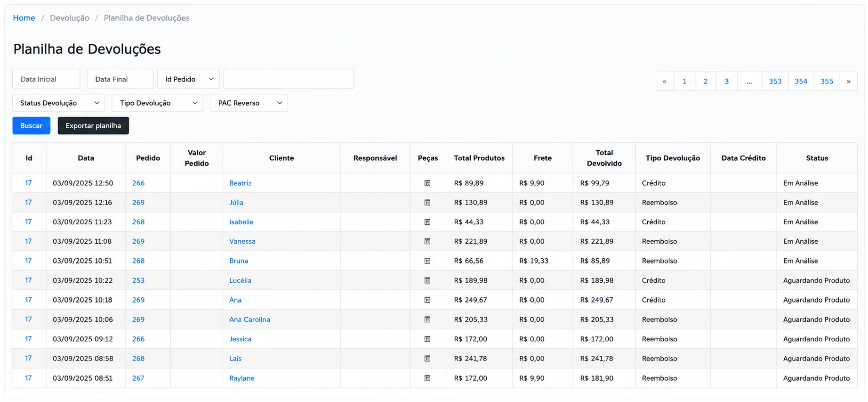The height and width of the screenshot is (402, 868).
Task: Go to pagination page 3
Action: [726, 82]
